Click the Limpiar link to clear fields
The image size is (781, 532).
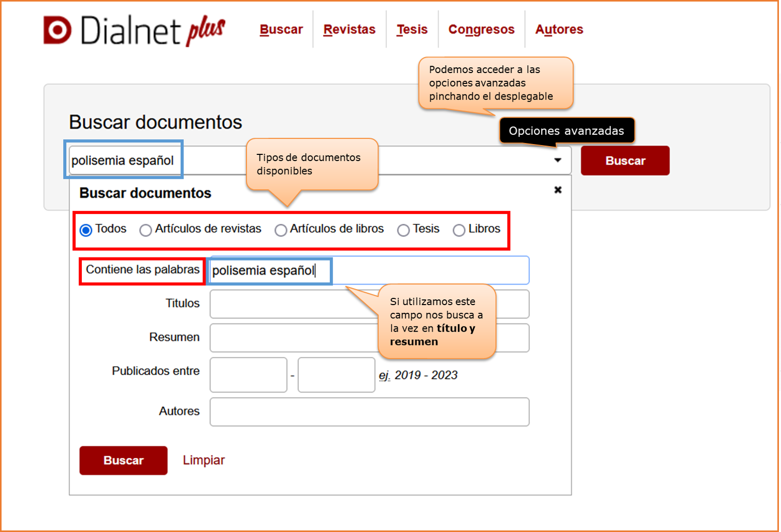click(204, 460)
